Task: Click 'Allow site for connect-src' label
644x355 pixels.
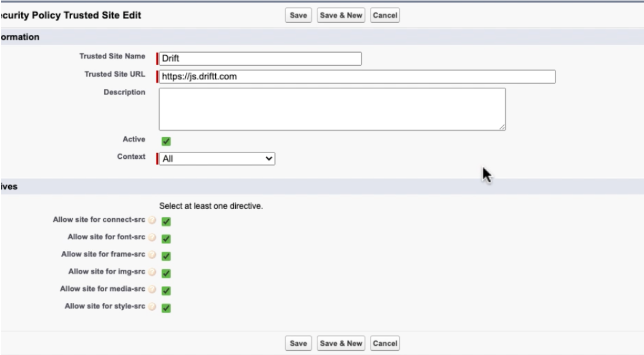Action: coord(99,220)
